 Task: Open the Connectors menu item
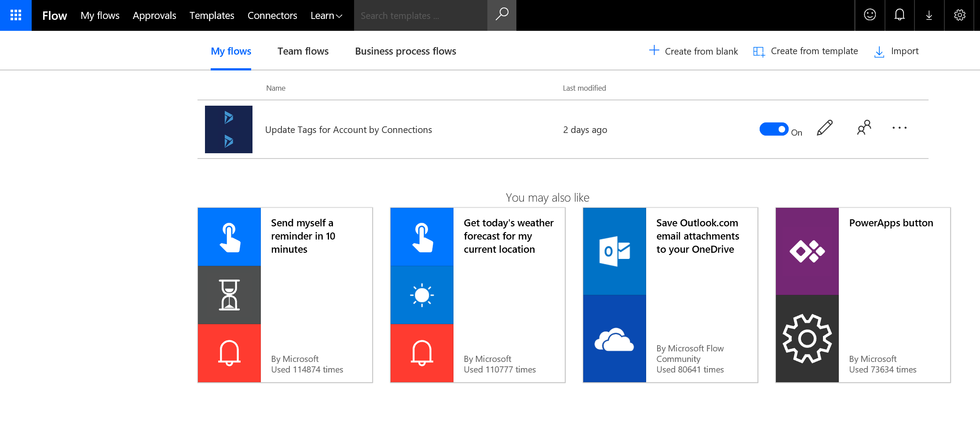tap(272, 15)
